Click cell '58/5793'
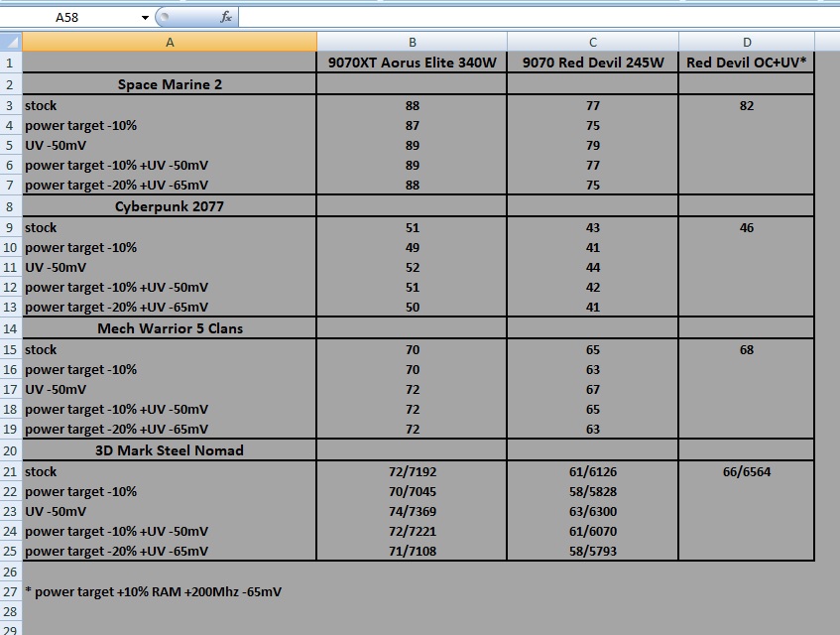 point(592,552)
